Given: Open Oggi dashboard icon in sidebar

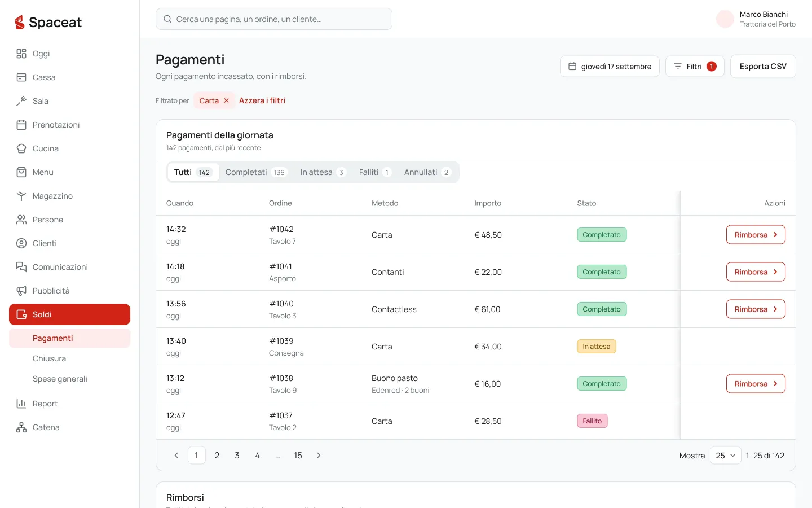Looking at the screenshot, I should point(21,54).
